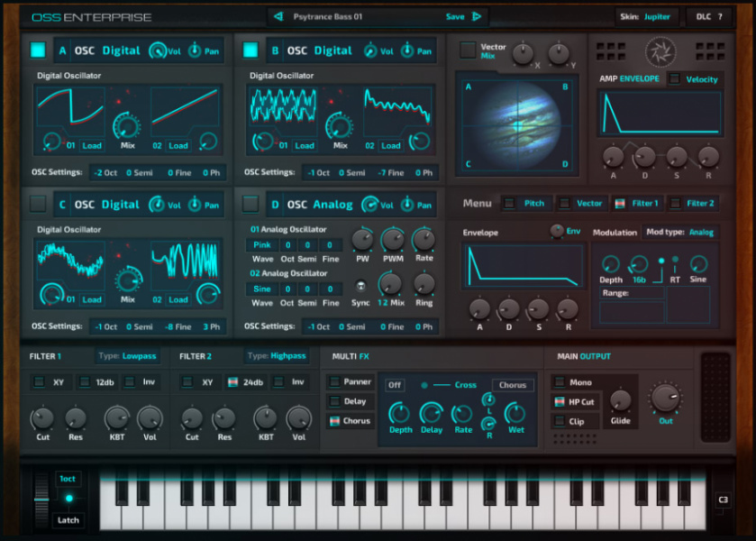
Task: Click the previous preset arrow
Action: [278, 16]
